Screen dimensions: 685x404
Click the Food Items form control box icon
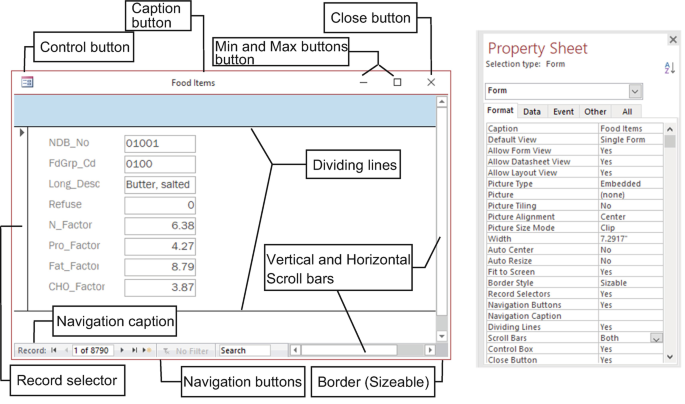(27, 82)
